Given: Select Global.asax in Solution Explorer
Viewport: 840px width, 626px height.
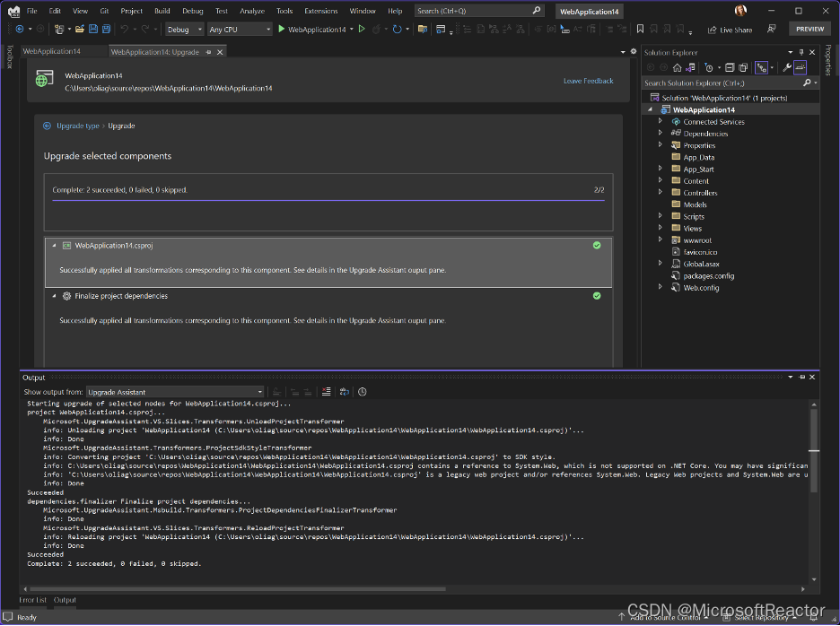Looking at the screenshot, I should (x=701, y=264).
